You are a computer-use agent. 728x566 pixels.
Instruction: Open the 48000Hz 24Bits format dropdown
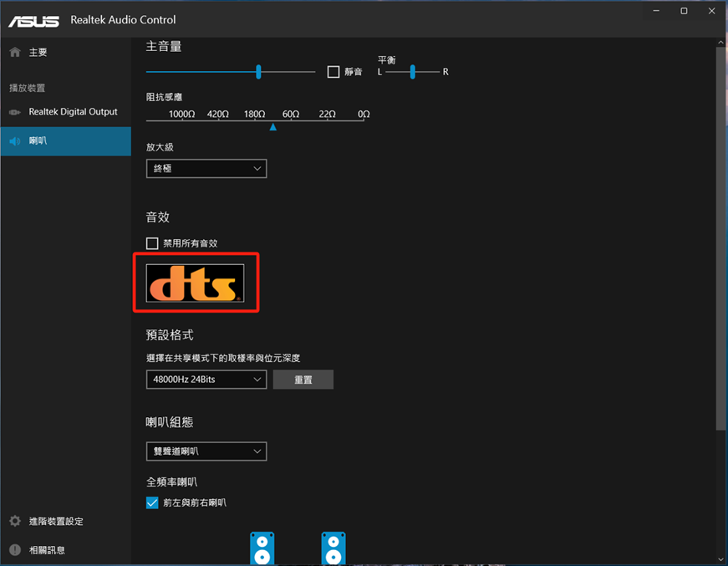(206, 380)
